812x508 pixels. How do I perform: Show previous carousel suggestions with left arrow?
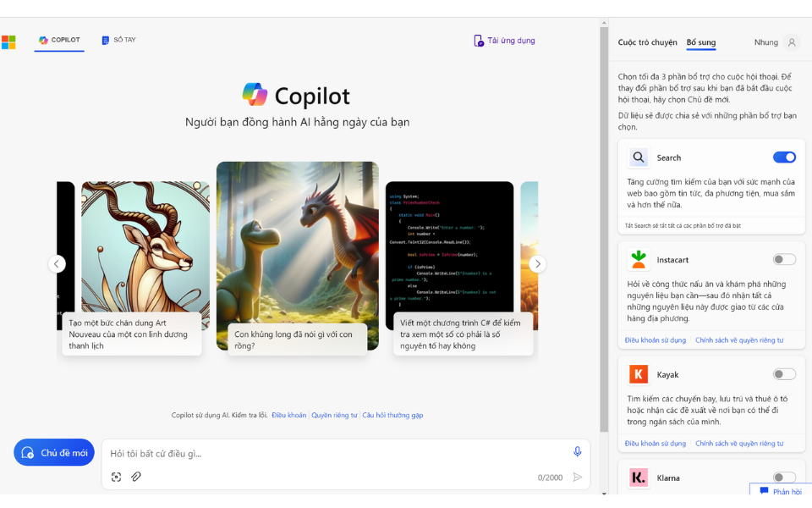[57, 264]
